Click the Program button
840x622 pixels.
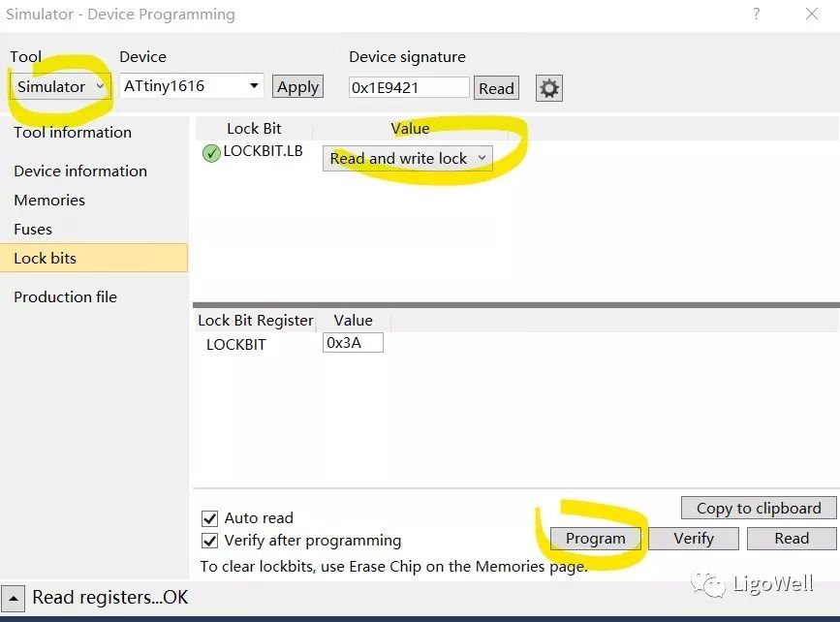595,539
